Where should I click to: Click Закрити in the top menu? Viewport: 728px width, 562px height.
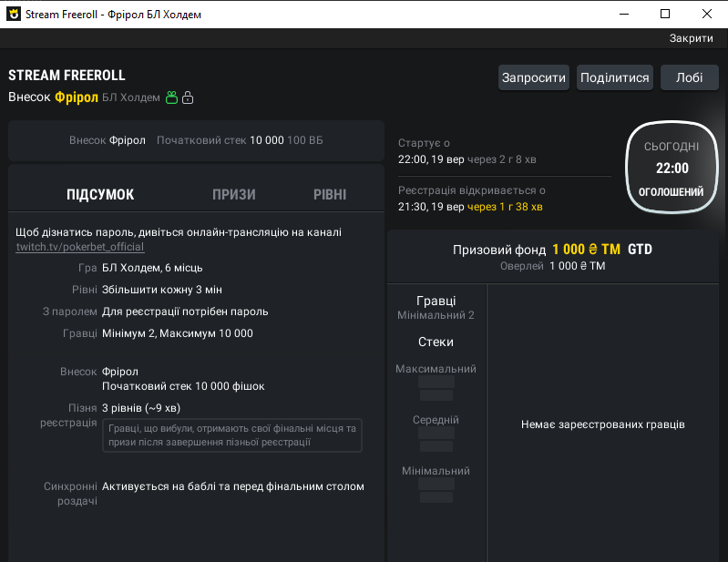pos(692,38)
